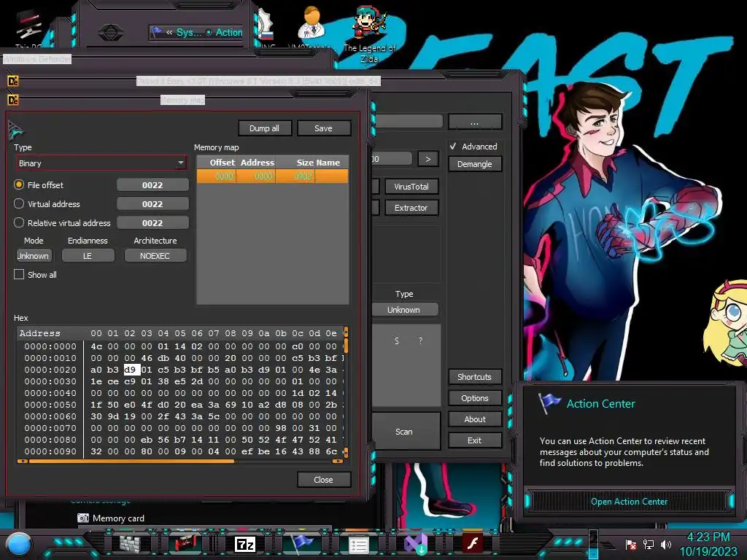
Task: Click the Demangle button
Action: tap(474, 164)
